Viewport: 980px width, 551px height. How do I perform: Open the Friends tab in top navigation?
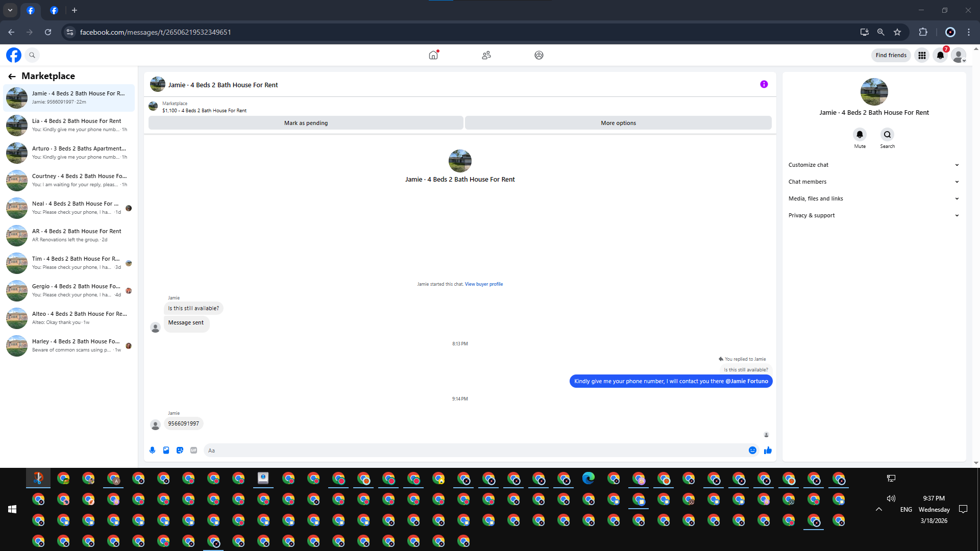pos(486,55)
